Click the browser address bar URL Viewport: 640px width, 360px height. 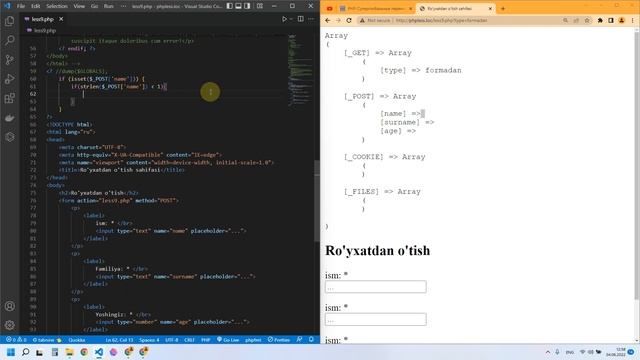click(x=441, y=20)
